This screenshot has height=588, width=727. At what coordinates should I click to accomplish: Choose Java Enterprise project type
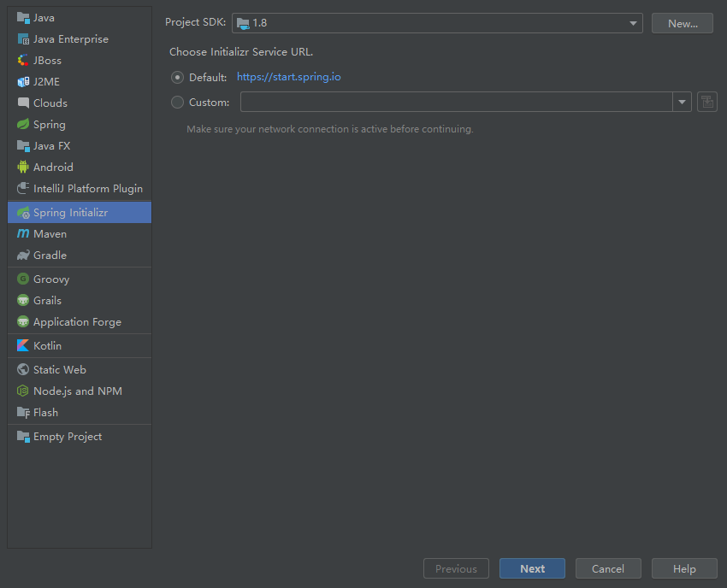(80, 39)
